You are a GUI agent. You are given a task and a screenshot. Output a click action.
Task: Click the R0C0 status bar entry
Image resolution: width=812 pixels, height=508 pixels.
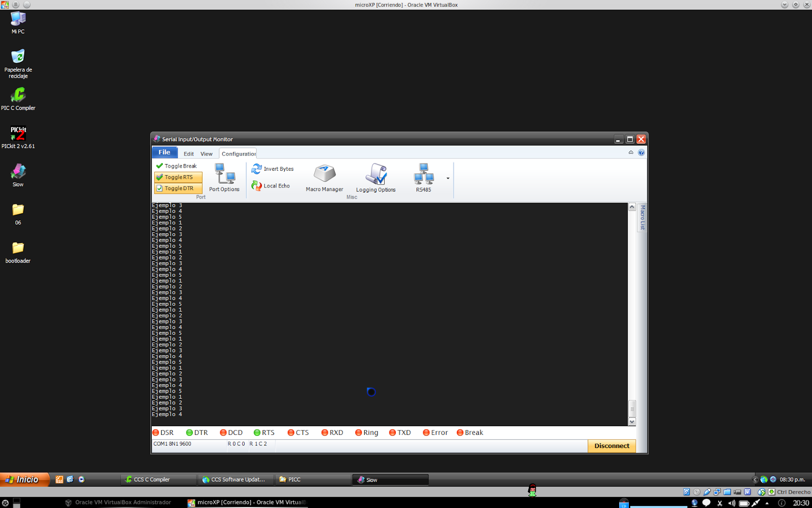pyautogui.click(x=236, y=444)
